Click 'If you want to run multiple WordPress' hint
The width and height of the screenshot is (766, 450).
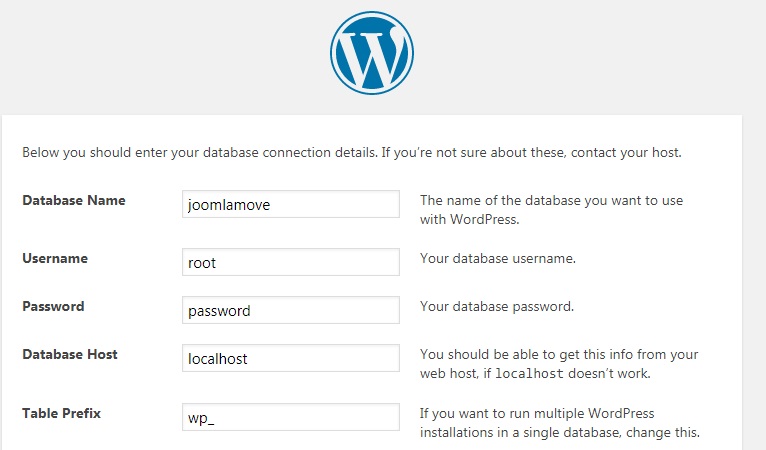537,413
